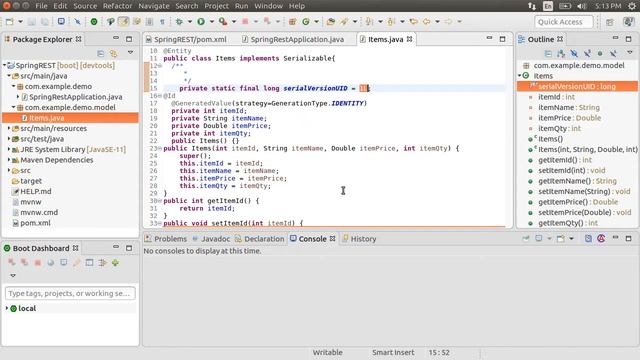Expand the local node in Boot Dashboard

[7, 308]
